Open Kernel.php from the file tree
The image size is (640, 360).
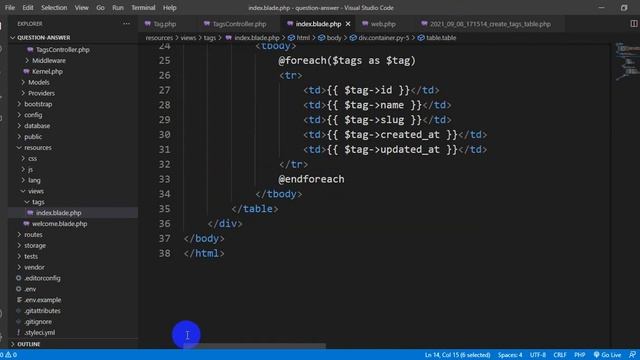click(x=47, y=71)
